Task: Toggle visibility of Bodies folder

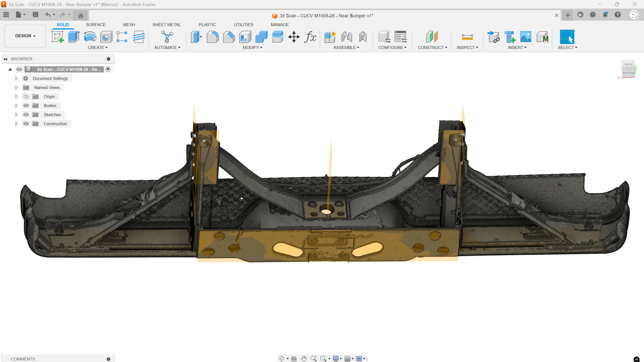Action: pyautogui.click(x=26, y=106)
